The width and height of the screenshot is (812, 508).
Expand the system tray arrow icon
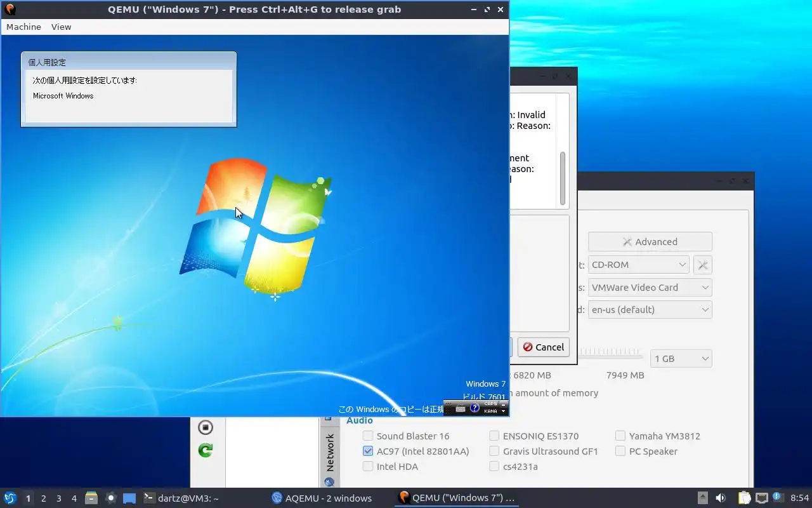(703, 498)
